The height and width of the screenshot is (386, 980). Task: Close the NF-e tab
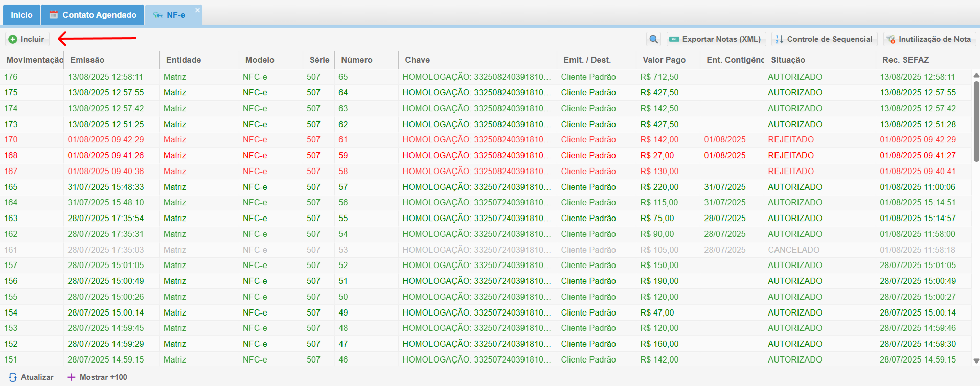click(198, 10)
